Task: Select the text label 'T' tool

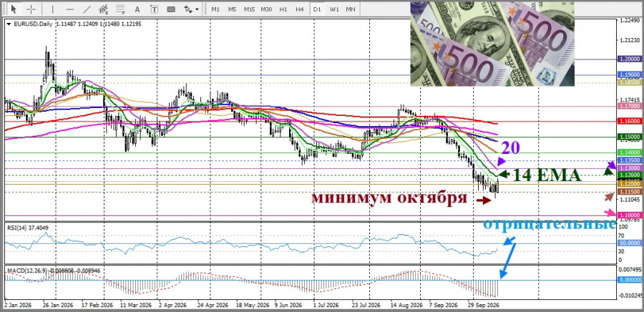Action: click(x=154, y=9)
